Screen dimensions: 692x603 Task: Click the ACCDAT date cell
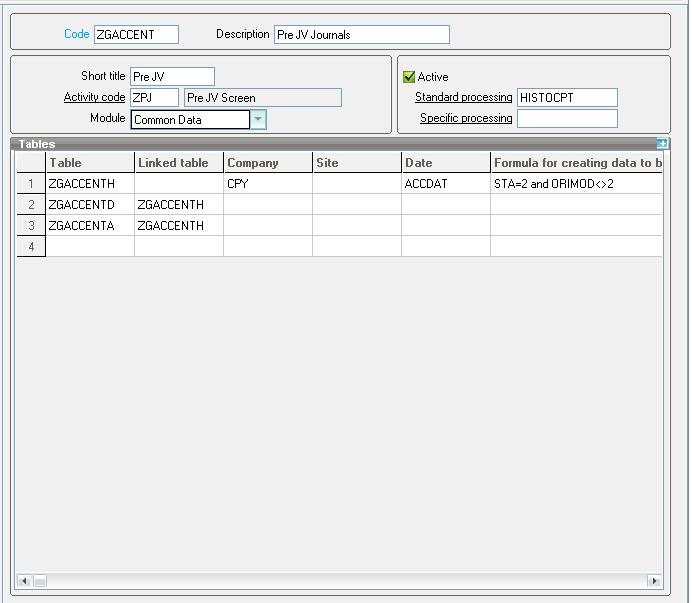click(446, 183)
